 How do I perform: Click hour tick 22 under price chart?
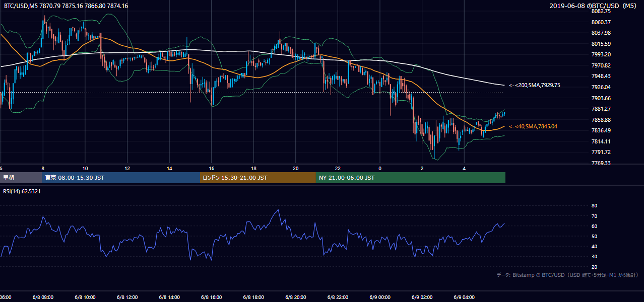[338, 169]
